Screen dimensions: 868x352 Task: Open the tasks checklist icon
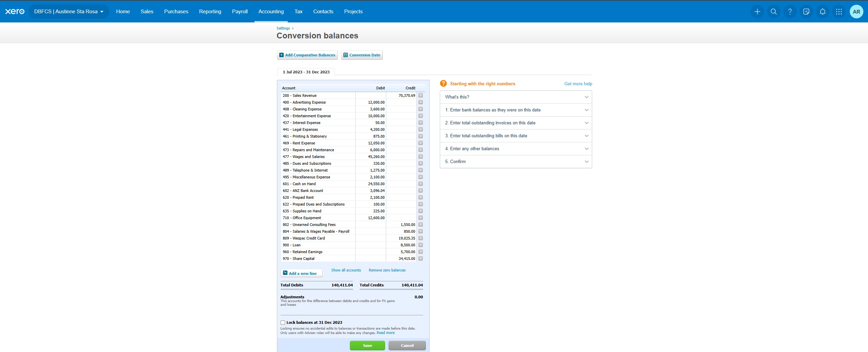(806, 12)
